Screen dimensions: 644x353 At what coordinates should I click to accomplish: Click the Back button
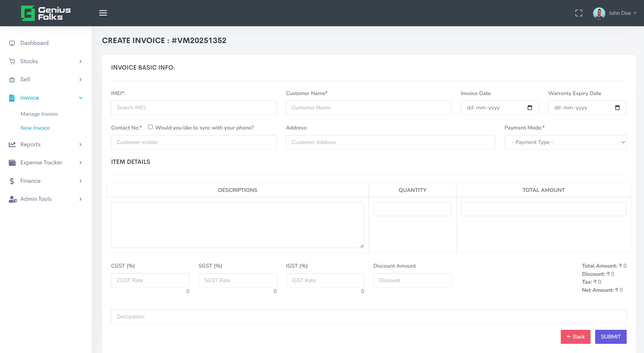click(x=576, y=337)
